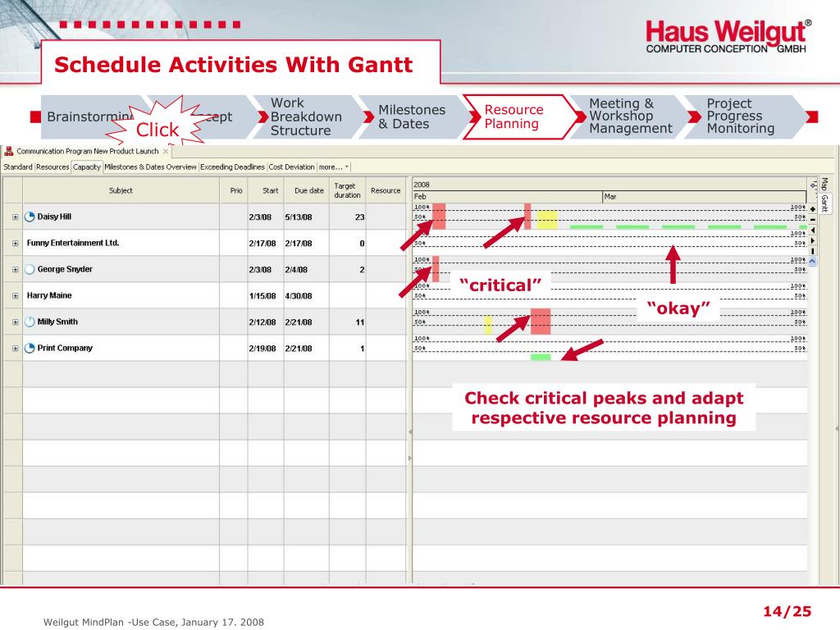Go to Meeting & Workshop Management step

630,116
